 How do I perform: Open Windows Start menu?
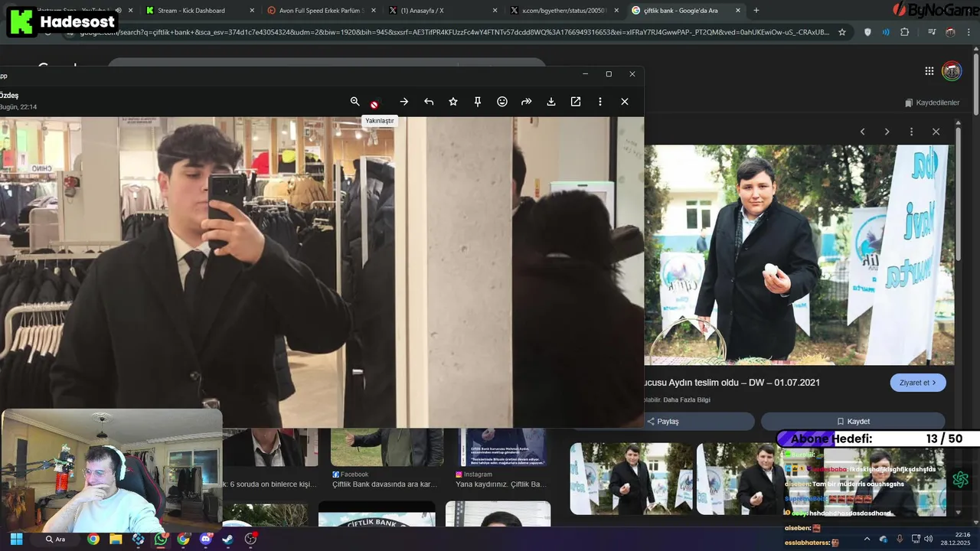click(x=16, y=539)
